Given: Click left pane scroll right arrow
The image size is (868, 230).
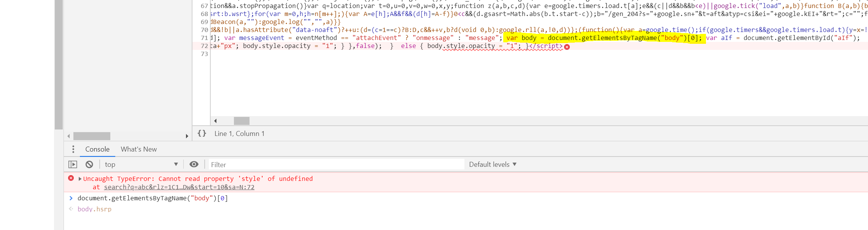Looking at the screenshot, I should (x=187, y=136).
